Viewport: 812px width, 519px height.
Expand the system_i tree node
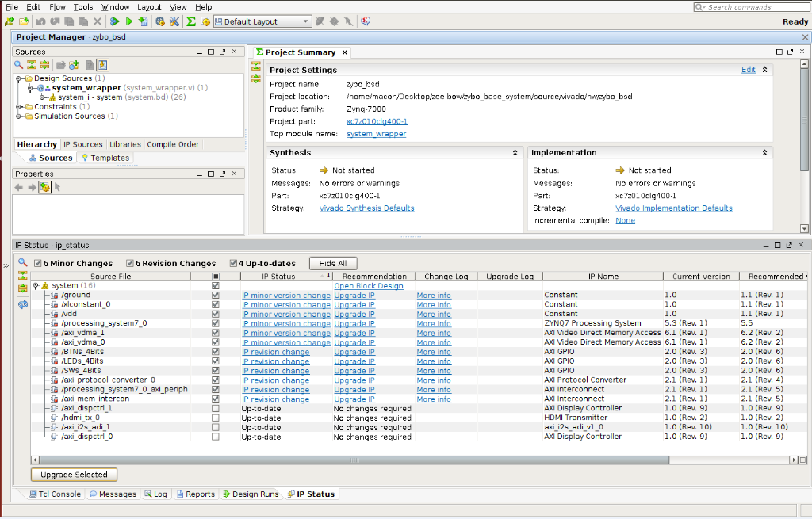(x=42, y=97)
